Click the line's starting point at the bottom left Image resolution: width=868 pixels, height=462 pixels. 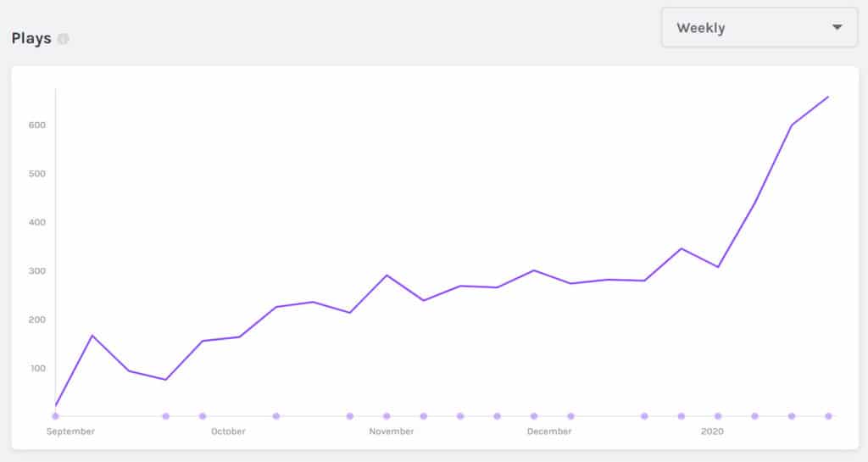tap(56, 405)
